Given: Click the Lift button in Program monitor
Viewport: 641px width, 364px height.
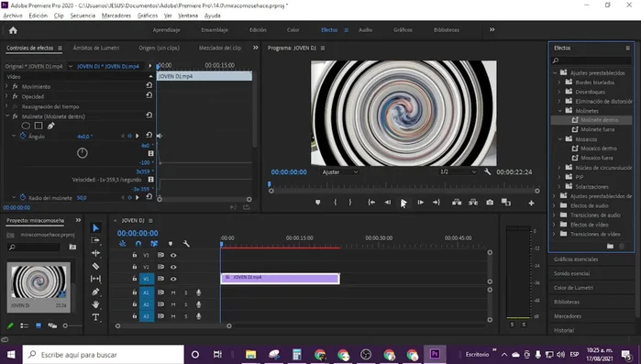Looking at the screenshot, I should tap(457, 203).
